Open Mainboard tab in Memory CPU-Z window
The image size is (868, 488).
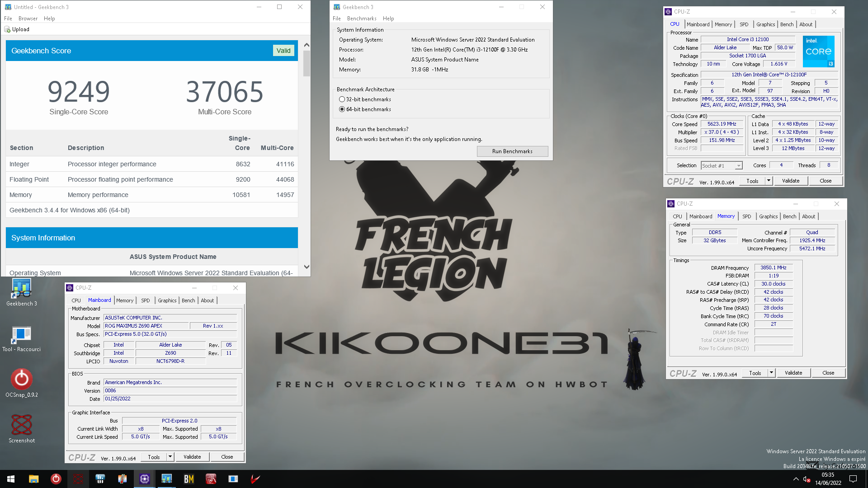700,216
